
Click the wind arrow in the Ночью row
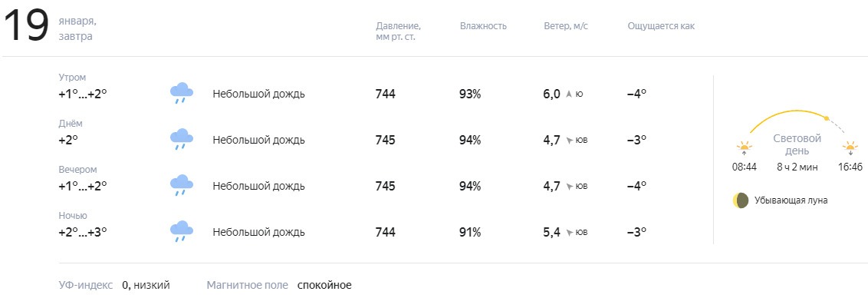pyautogui.click(x=568, y=232)
